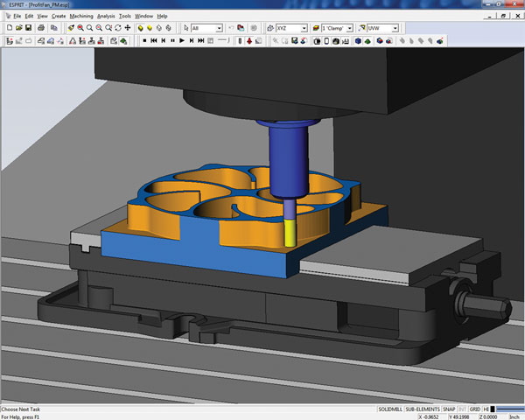Open the Analysis menu

(106, 16)
